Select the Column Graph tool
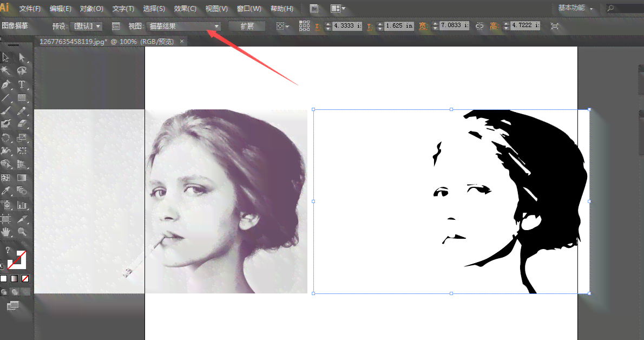Screen dimensions: 644x340 coord(22,205)
